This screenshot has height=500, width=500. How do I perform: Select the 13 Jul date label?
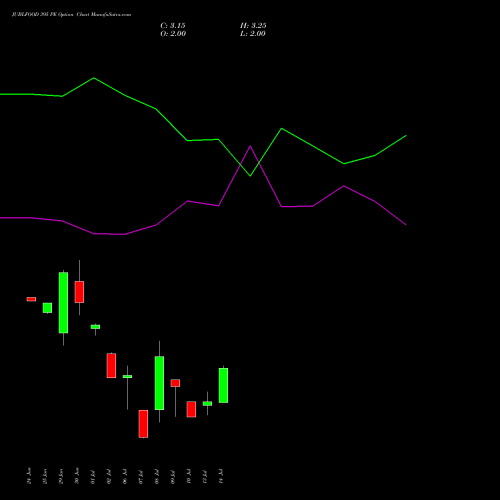click(205, 477)
